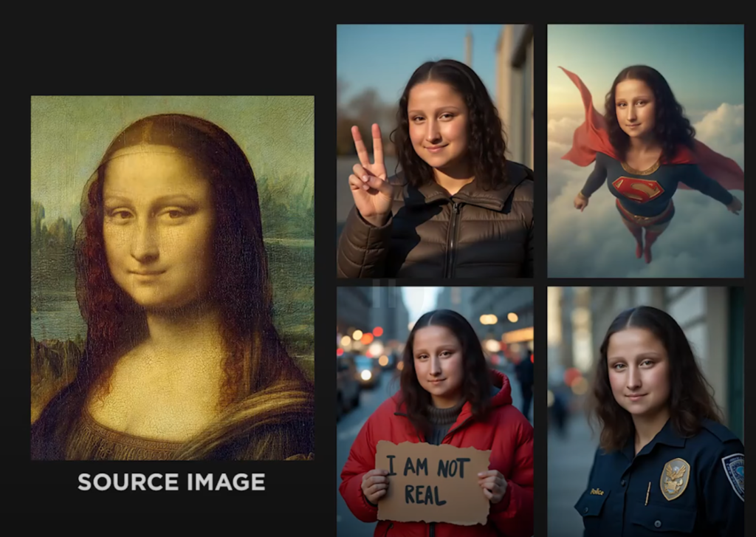This screenshot has width=756, height=537.
Task: Select the red jacket cardboard sign image
Action: point(435,411)
